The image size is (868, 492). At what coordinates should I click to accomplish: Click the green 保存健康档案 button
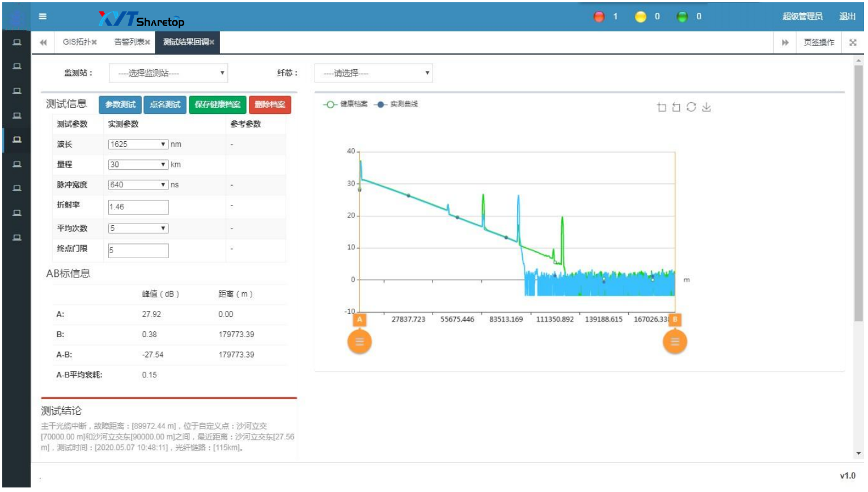click(217, 105)
